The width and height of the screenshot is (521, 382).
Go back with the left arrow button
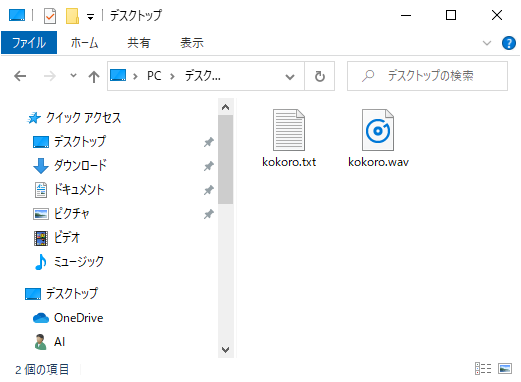point(20,76)
